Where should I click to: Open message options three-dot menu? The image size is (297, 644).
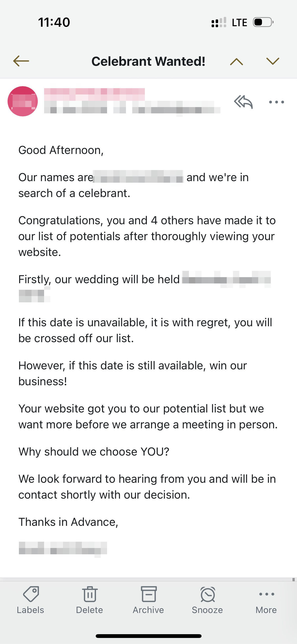point(276,102)
